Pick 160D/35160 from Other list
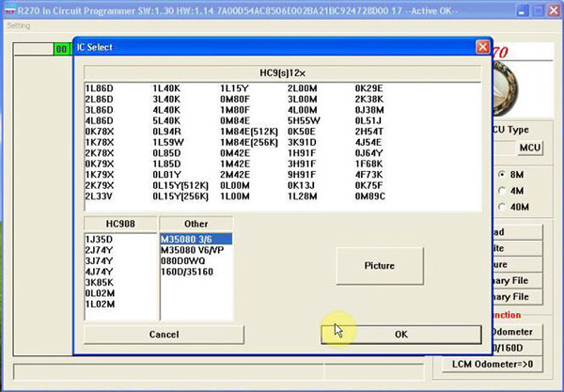This screenshot has width=564, height=392. [x=187, y=272]
